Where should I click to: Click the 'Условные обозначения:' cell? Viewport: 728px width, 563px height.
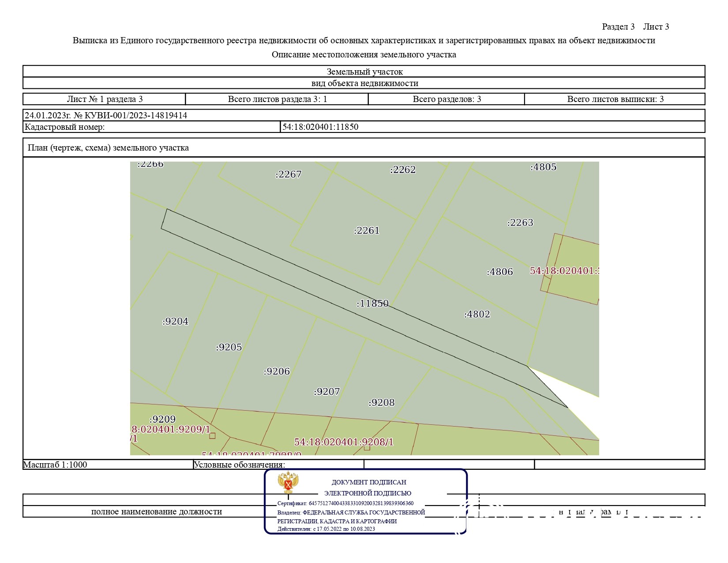pyautogui.click(x=278, y=465)
